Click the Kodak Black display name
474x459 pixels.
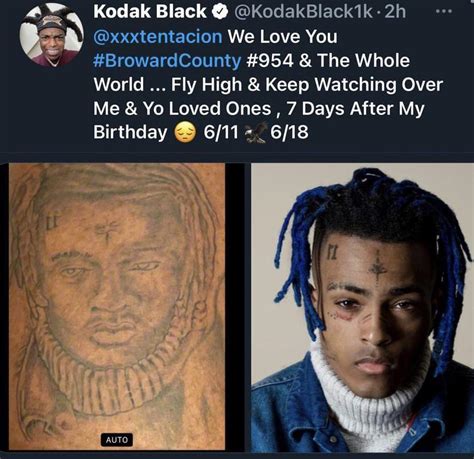click(150, 12)
